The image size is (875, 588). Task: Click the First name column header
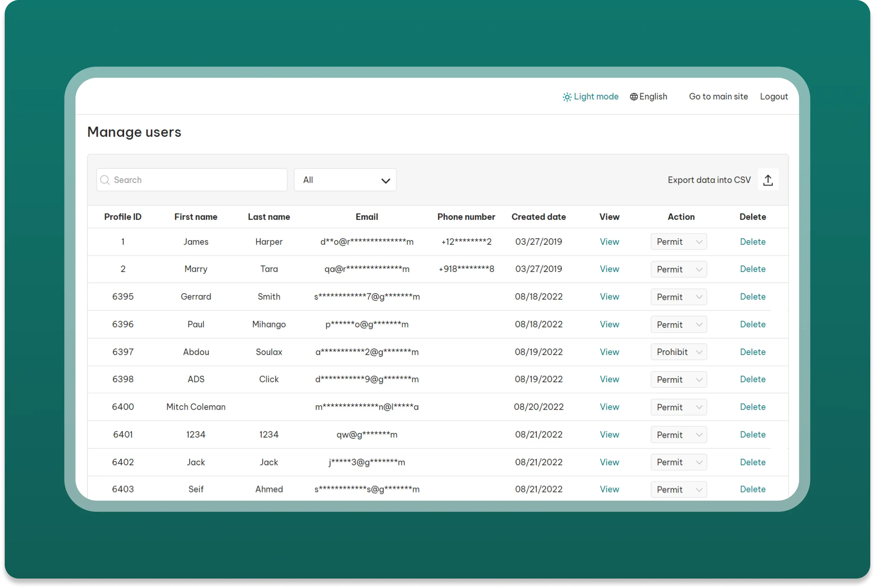195,217
